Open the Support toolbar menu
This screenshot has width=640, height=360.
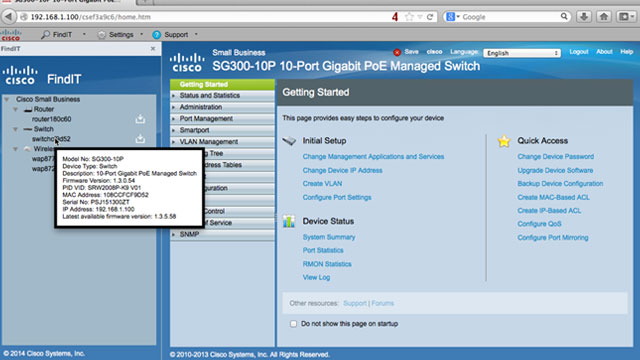tap(175, 35)
